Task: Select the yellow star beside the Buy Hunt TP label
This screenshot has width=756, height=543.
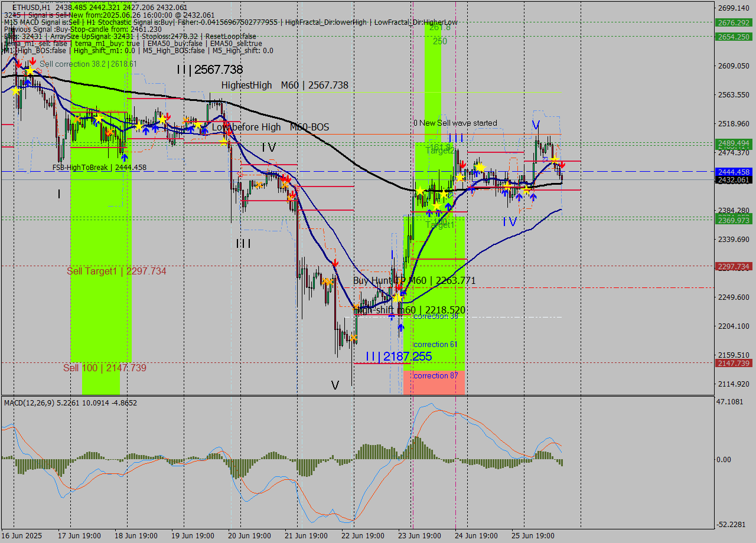Action: pyautogui.click(x=398, y=297)
